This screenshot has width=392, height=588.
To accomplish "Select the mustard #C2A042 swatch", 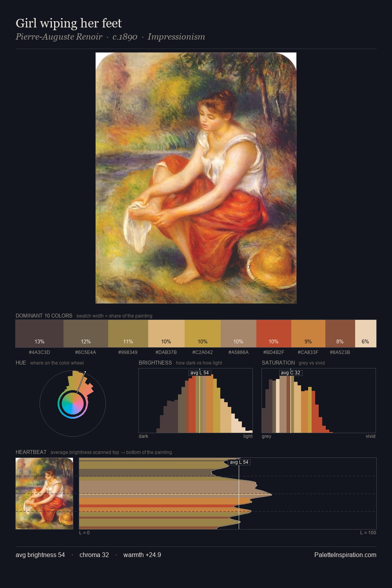I will [203, 334].
